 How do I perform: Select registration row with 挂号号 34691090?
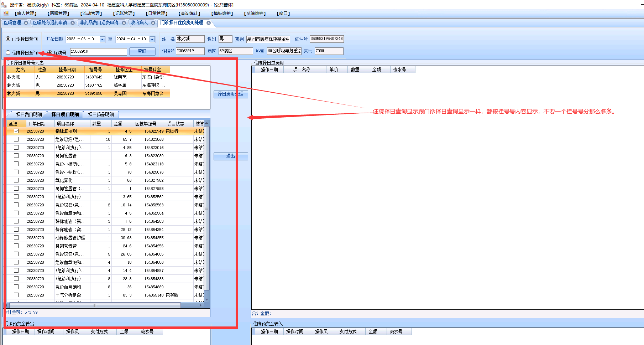click(88, 93)
